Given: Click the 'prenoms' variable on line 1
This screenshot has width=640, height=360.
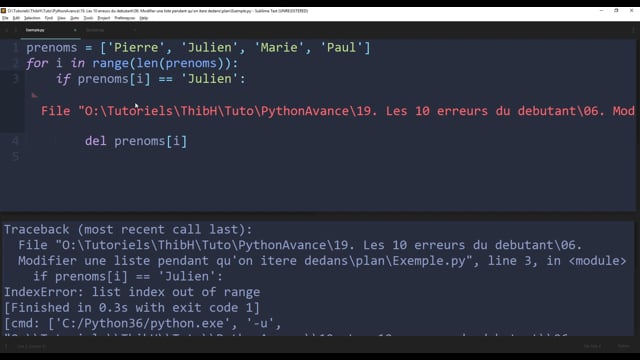Looking at the screenshot, I should tap(51, 48).
